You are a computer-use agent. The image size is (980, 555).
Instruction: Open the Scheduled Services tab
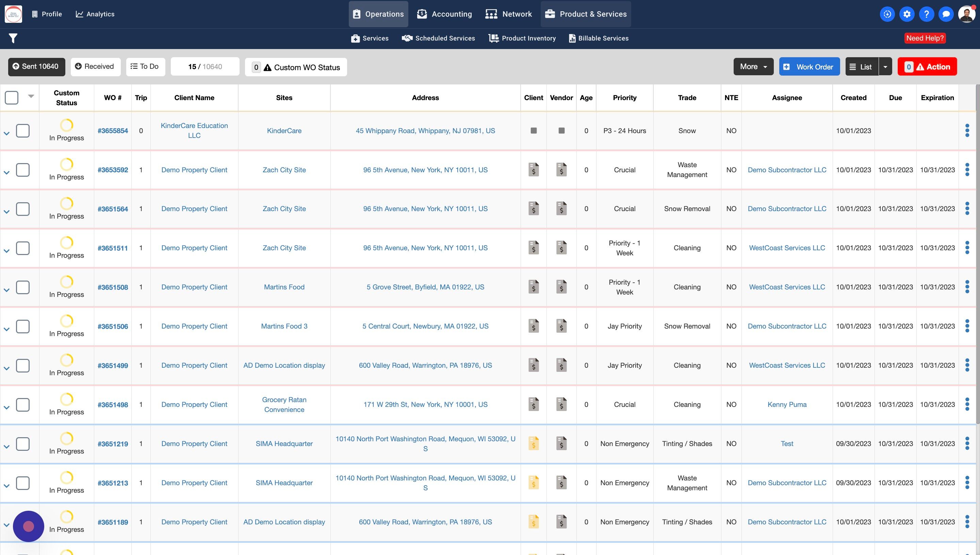click(438, 38)
